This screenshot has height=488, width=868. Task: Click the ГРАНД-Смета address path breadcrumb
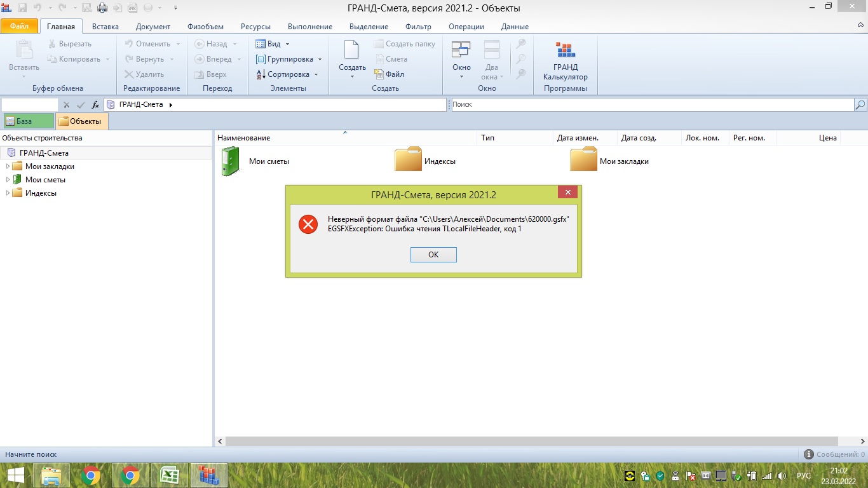click(141, 105)
